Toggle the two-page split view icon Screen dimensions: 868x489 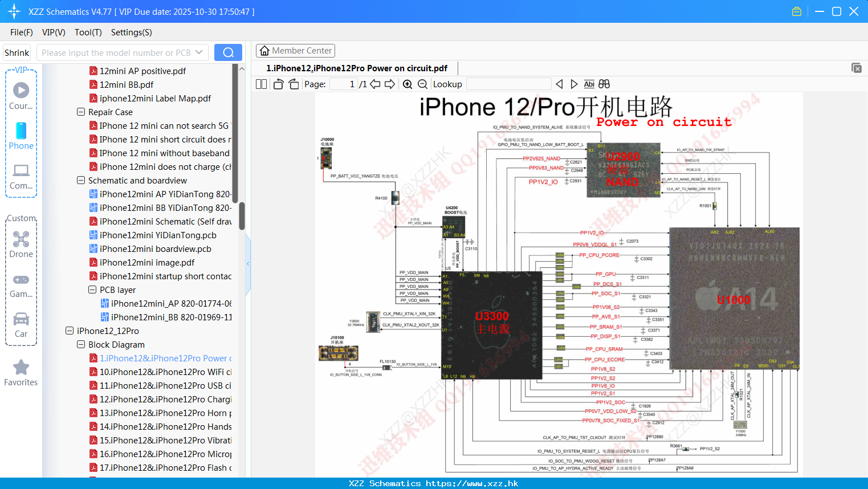261,84
